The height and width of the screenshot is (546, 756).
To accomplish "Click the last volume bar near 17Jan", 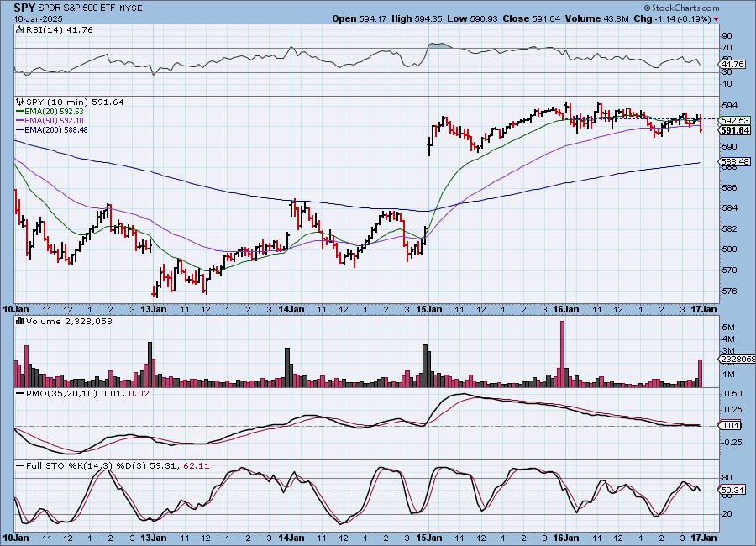I will [700, 373].
